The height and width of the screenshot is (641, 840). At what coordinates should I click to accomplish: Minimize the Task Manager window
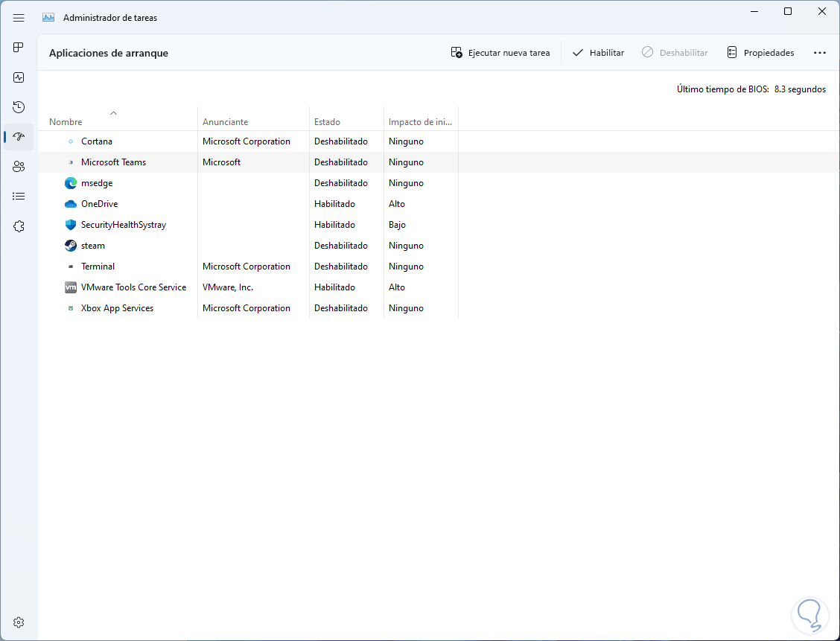(x=754, y=11)
